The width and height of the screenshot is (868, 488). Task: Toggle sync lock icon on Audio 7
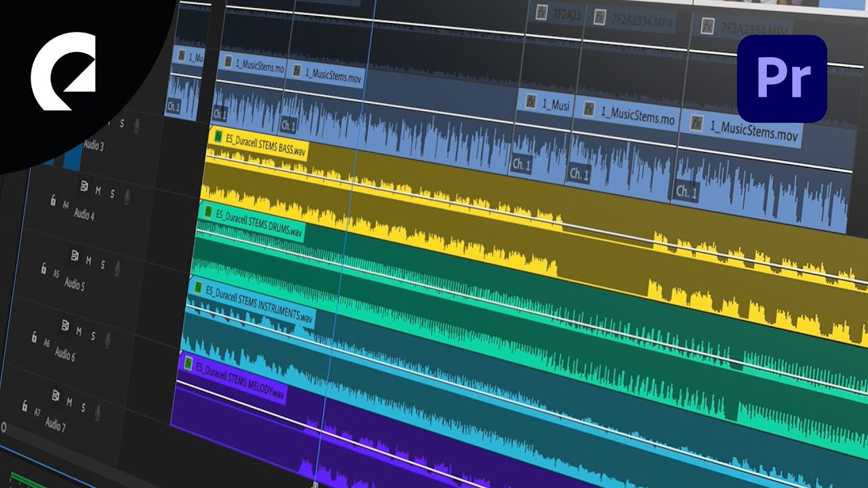pyautogui.click(x=56, y=396)
